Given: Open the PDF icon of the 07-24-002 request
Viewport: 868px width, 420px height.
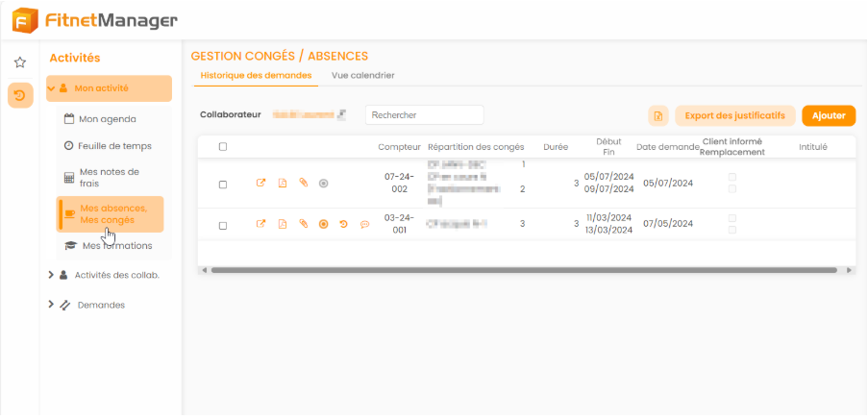Looking at the screenshot, I should click(x=283, y=184).
